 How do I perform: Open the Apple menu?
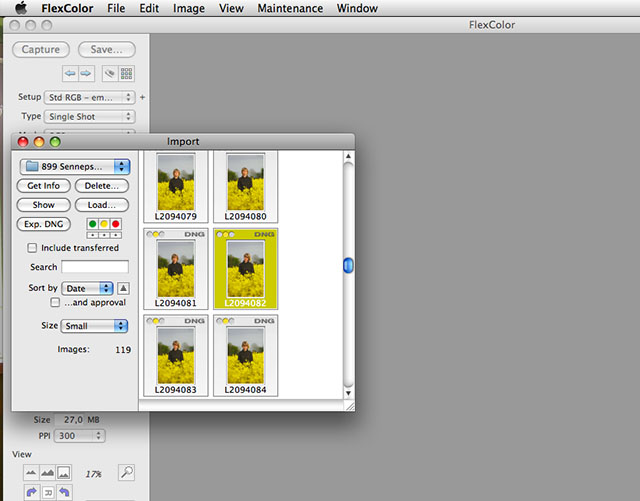(21, 8)
